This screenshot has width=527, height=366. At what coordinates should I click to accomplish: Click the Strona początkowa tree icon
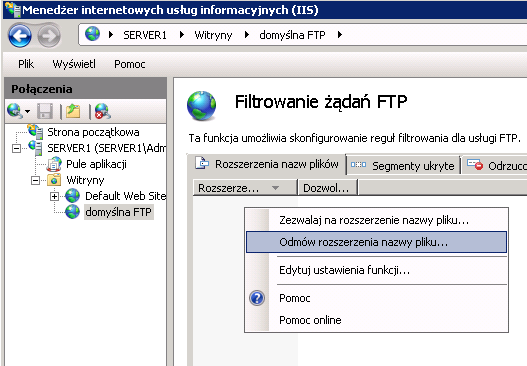pyautogui.click(x=36, y=131)
